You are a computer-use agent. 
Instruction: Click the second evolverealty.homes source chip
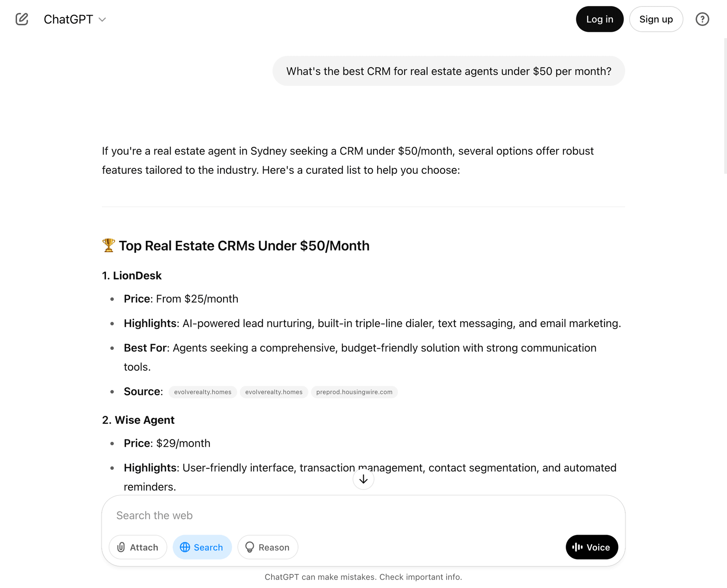273,392
